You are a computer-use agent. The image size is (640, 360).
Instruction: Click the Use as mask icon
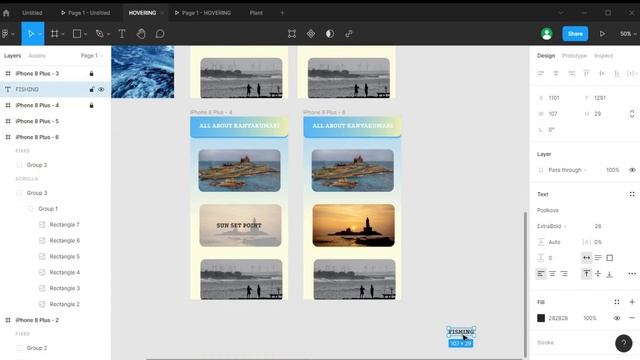[x=330, y=34]
